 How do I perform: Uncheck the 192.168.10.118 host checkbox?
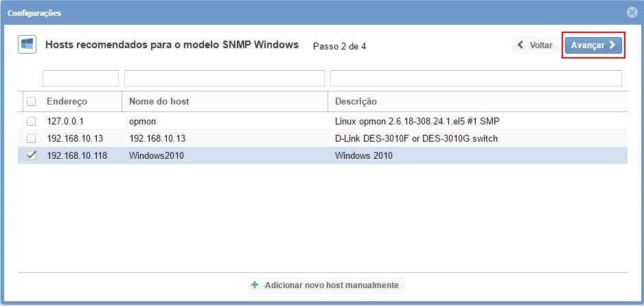pos(31,155)
